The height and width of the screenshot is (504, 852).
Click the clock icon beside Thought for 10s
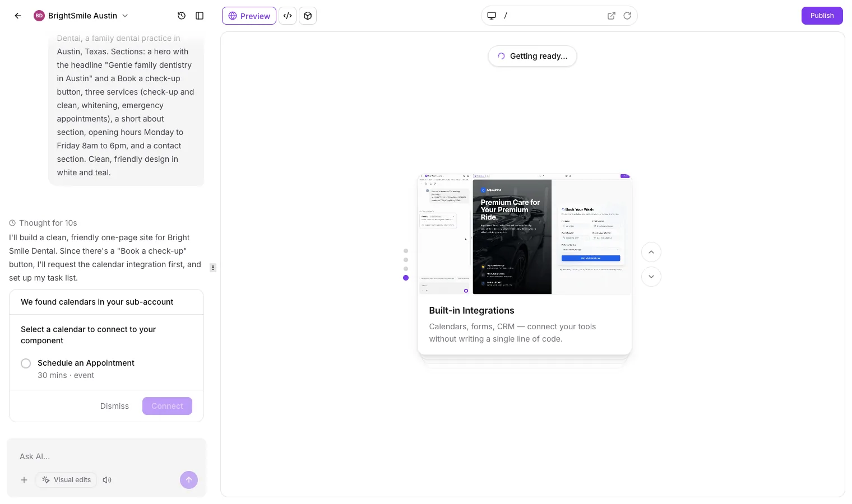click(x=12, y=223)
